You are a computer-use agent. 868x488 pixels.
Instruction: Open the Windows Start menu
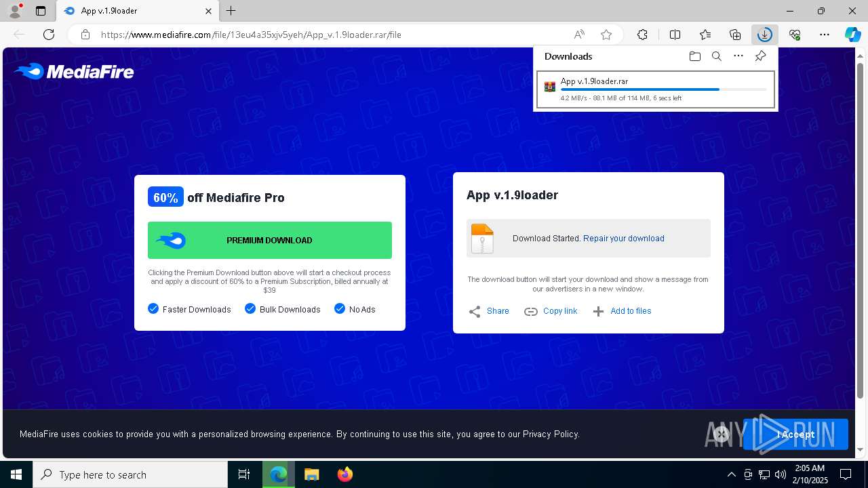16,474
